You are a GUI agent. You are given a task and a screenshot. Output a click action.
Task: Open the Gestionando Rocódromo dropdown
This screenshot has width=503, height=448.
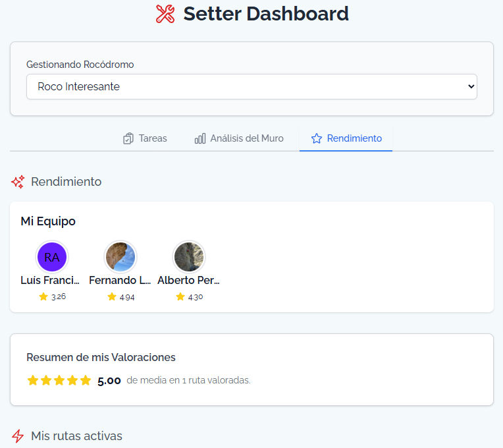pos(251,86)
